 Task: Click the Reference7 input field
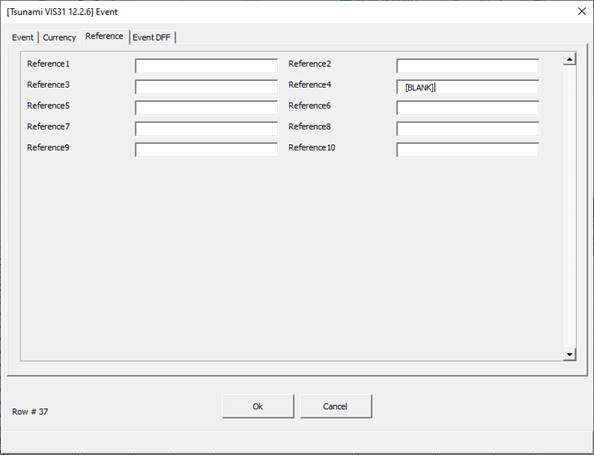(x=206, y=128)
